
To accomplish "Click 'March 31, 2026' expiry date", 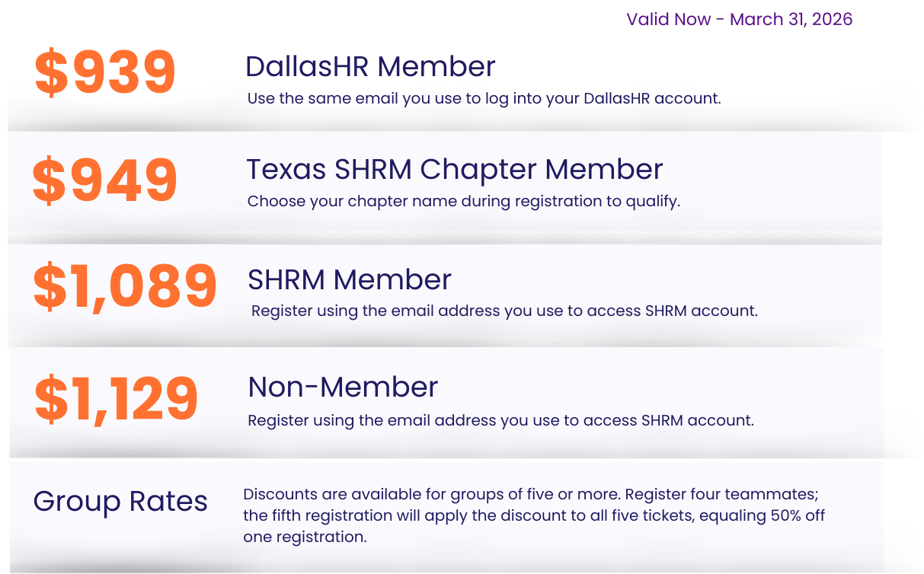I will [x=791, y=19].
